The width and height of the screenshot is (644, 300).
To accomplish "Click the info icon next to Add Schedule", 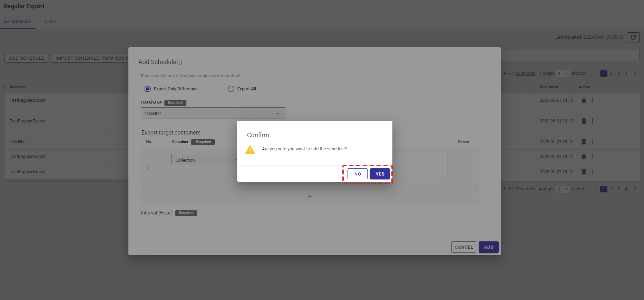I will [x=179, y=62].
